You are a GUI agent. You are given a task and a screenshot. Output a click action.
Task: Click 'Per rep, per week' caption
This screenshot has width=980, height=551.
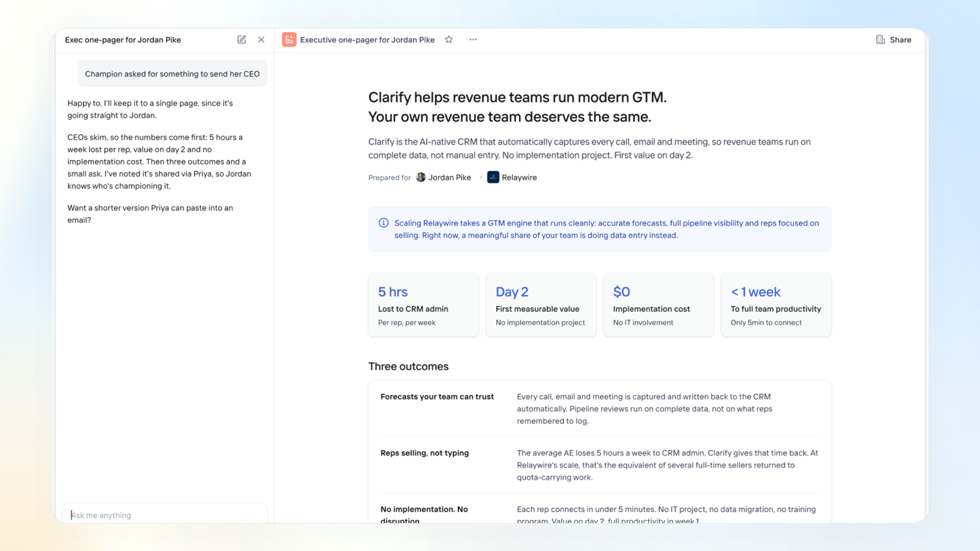[x=407, y=323]
